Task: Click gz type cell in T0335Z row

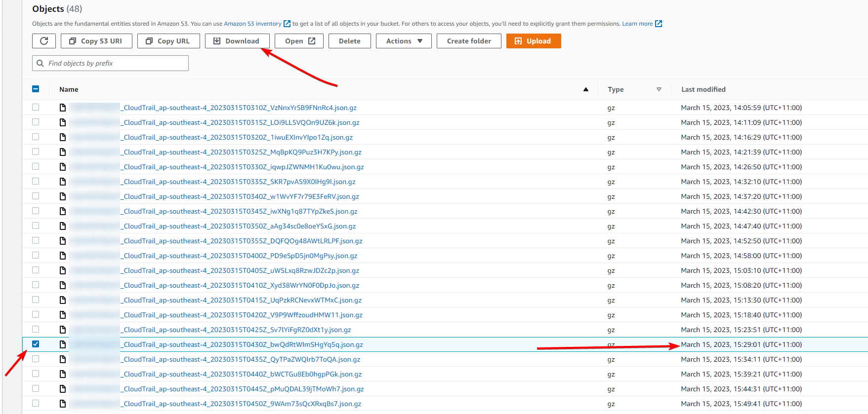Action: [x=611, y=182]
